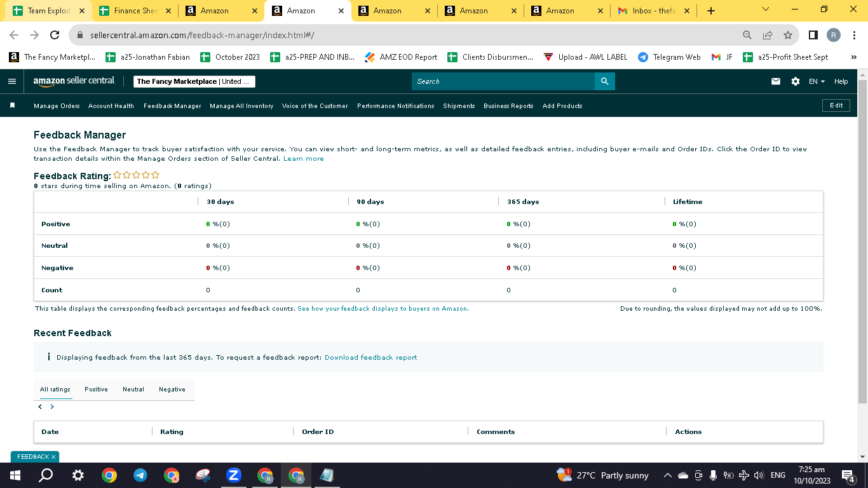Click the page vertical scrollbar
The height and width of the screenshot is (488, 868).
[x=862, y=241]
